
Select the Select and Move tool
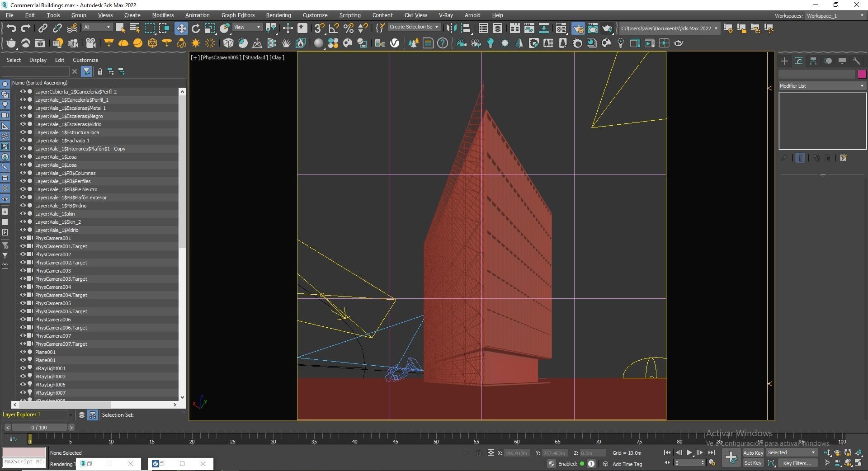pyautogui.click(x=181, y=28)
